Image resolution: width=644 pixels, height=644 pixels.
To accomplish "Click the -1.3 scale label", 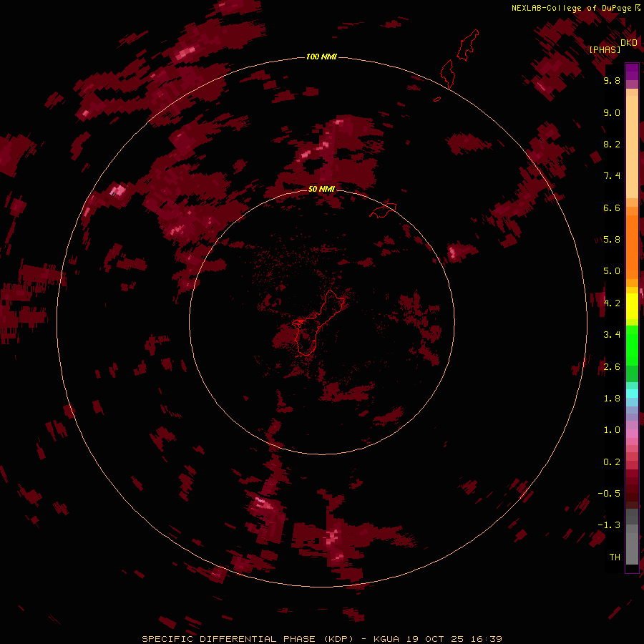I will [609, 525].
